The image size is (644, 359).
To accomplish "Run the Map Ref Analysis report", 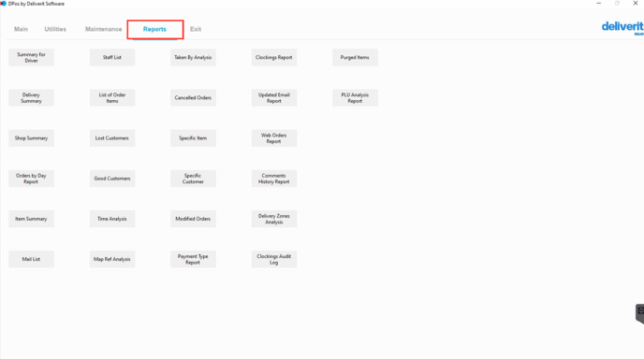I will pyautogui.click(x=112, y=259).
